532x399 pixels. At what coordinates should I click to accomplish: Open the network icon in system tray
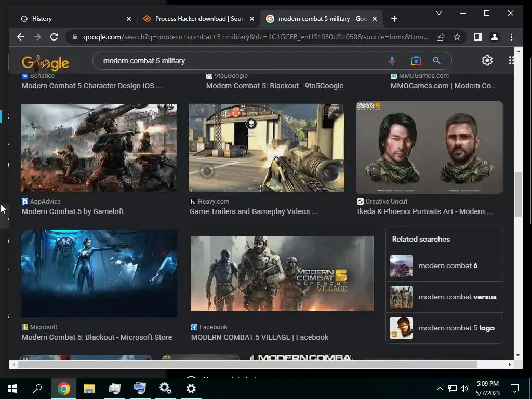tap(453, 389)
